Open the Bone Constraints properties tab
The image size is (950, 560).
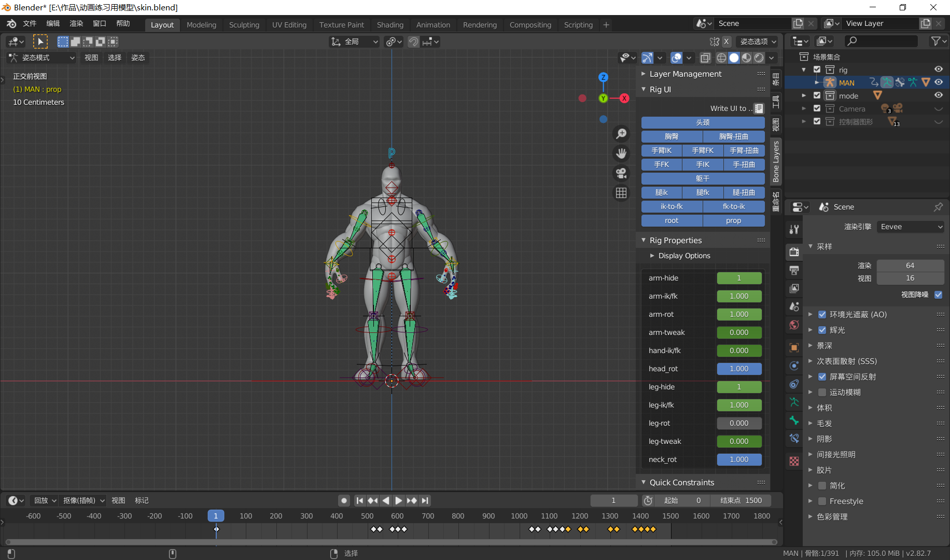(794, 438)
